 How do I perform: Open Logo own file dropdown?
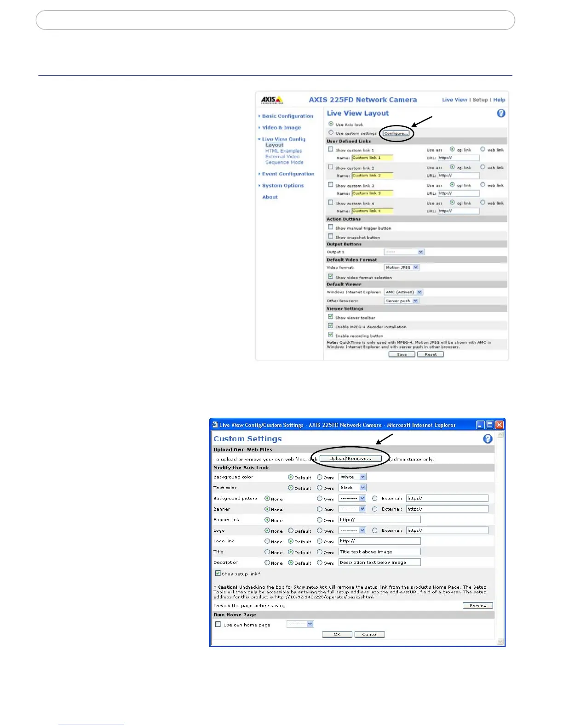point(352,530)
